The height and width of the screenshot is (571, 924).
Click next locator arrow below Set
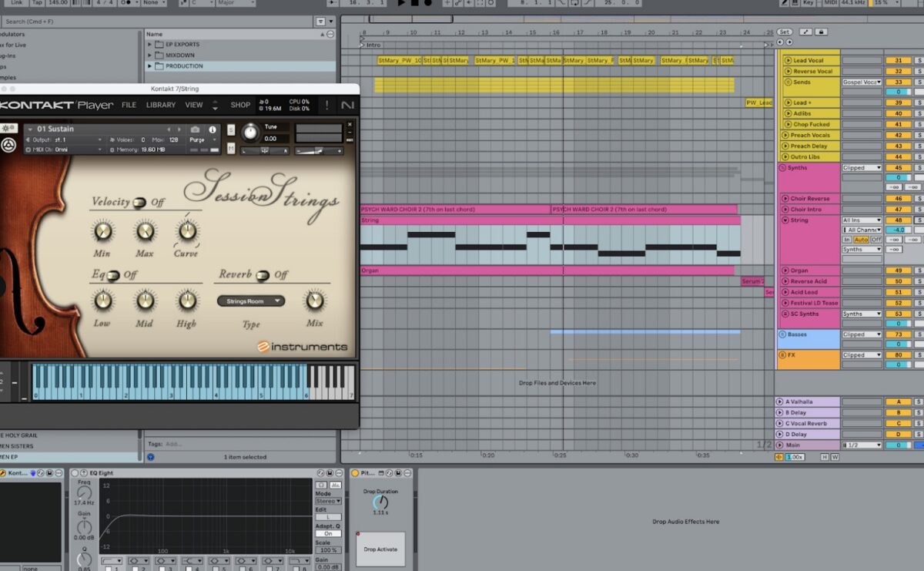click(789, 42)
